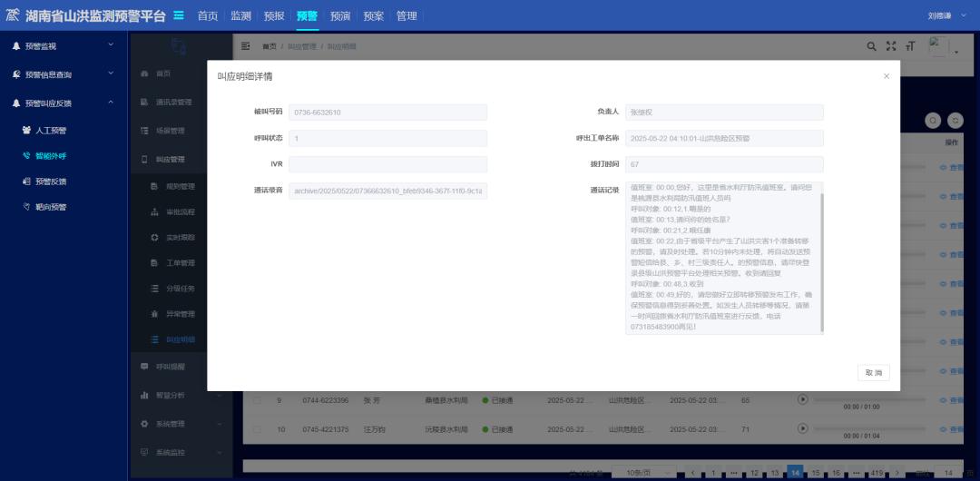Toggle the sidebar collapse icon next to platform title

tap(179, 15)
